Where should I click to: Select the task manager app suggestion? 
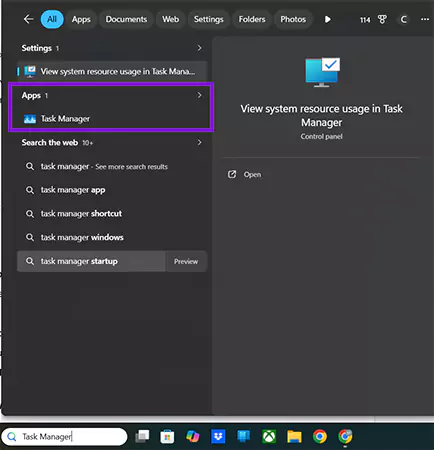(x=112, y=190)
